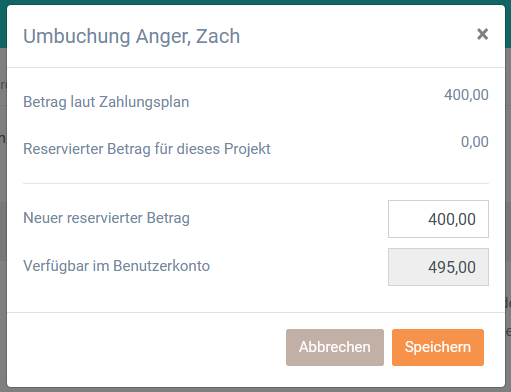Cancel the transfer with the Abbrechen button

(x=335, y=347)
